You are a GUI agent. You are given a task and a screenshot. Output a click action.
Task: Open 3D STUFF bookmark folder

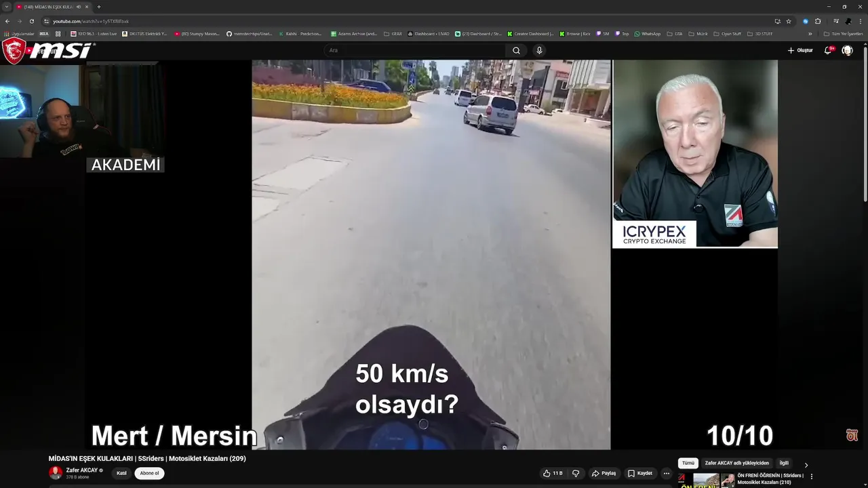coord(759,33)
